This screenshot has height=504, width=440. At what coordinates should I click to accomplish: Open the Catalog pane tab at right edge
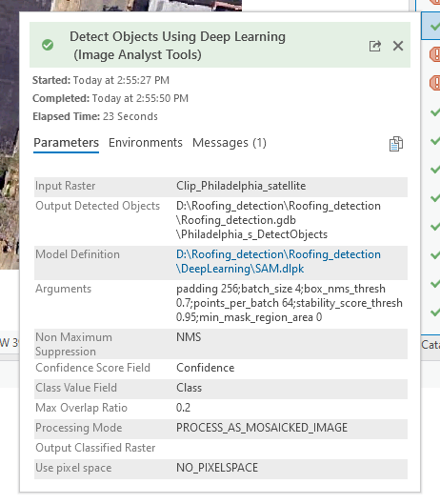coord(430,345)
